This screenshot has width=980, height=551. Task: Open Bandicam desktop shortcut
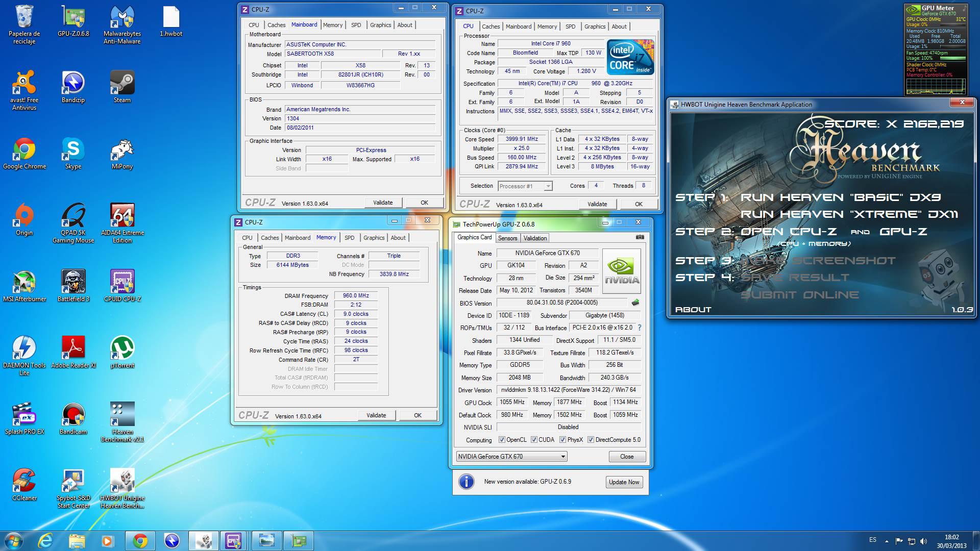point(73,418)
